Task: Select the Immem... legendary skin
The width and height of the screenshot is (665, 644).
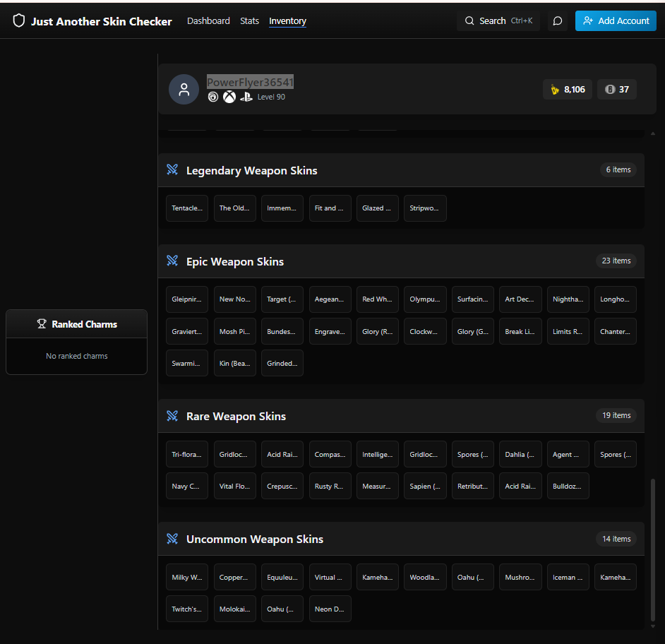Action: (282, 208)
